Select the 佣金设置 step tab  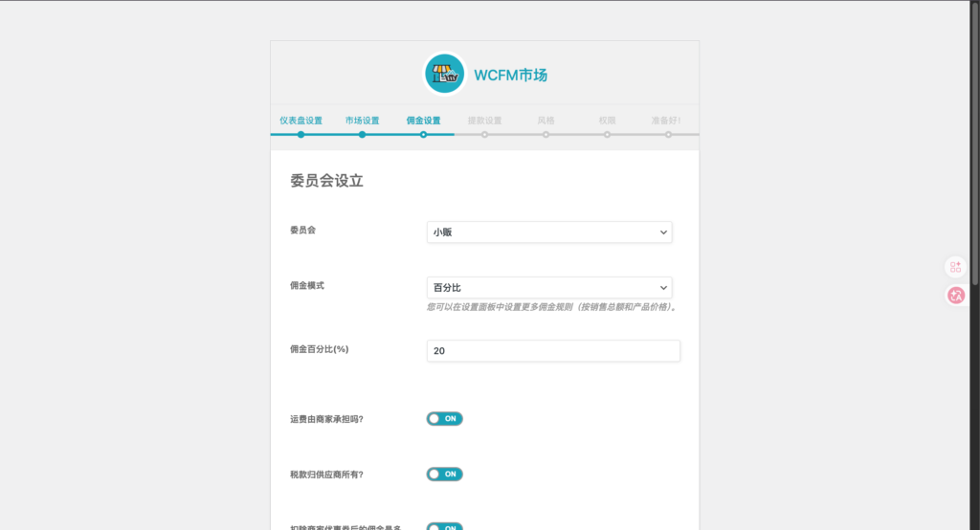coord(423,121)
